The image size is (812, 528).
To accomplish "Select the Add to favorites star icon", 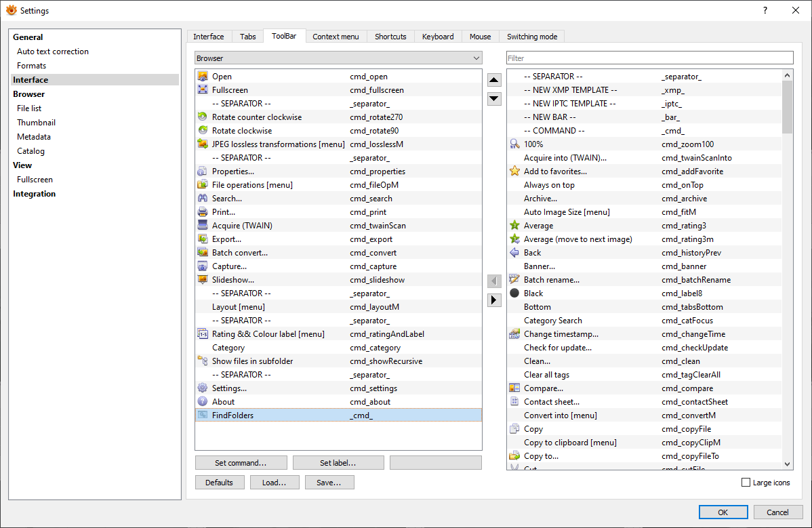I will click(x=514, y=171).
